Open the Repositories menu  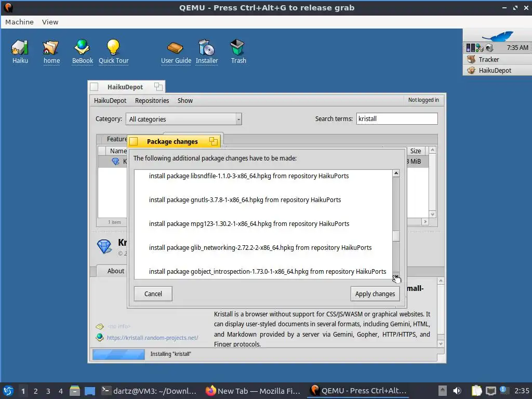(x=152, y=100)
